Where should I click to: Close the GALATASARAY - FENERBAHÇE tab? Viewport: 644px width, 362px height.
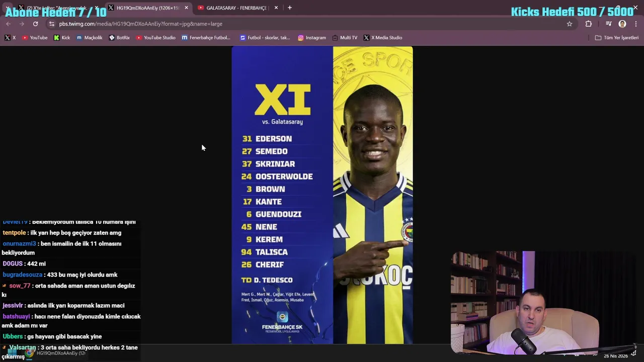point(275,8)
